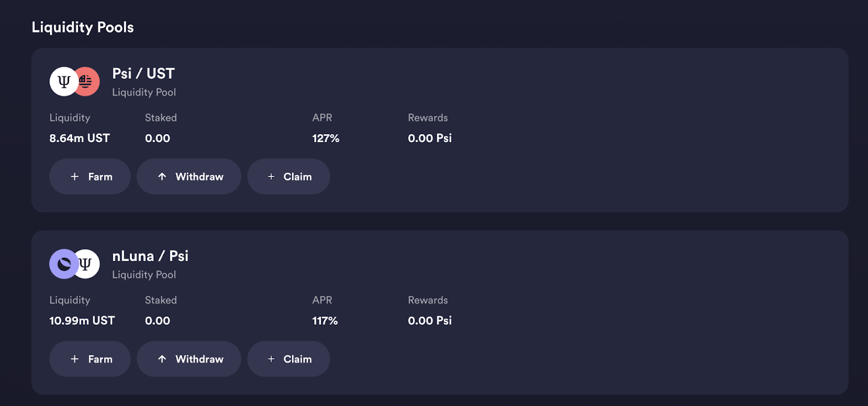Select the 117% APR value
This screenshot has height=406, width=868.
click(x=325, y=321)
